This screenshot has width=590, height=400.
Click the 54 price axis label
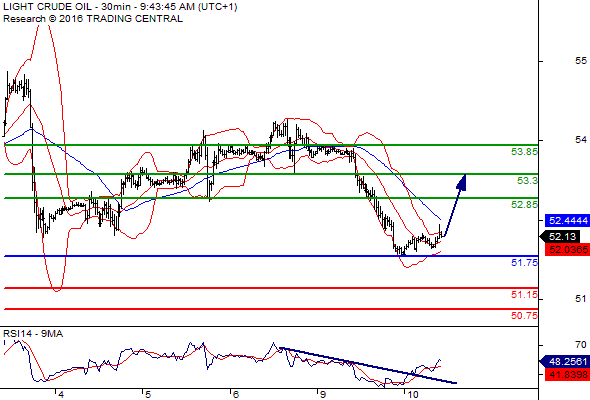pyautogui.click(x=581, y=140)
